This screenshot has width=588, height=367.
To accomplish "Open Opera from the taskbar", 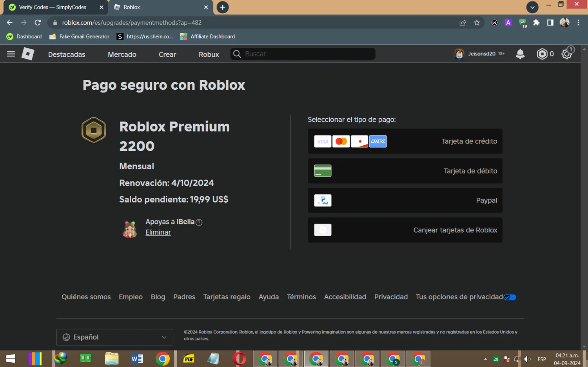I will click(239, 359).
